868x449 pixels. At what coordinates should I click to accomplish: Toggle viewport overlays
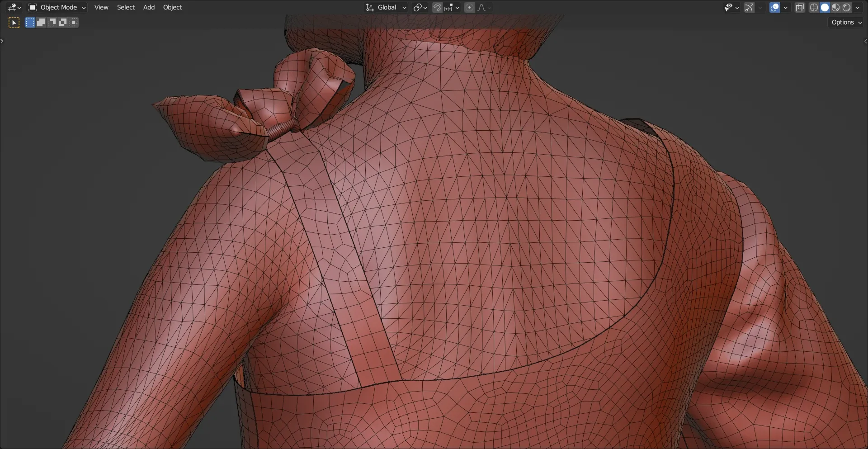pos(774,7)
